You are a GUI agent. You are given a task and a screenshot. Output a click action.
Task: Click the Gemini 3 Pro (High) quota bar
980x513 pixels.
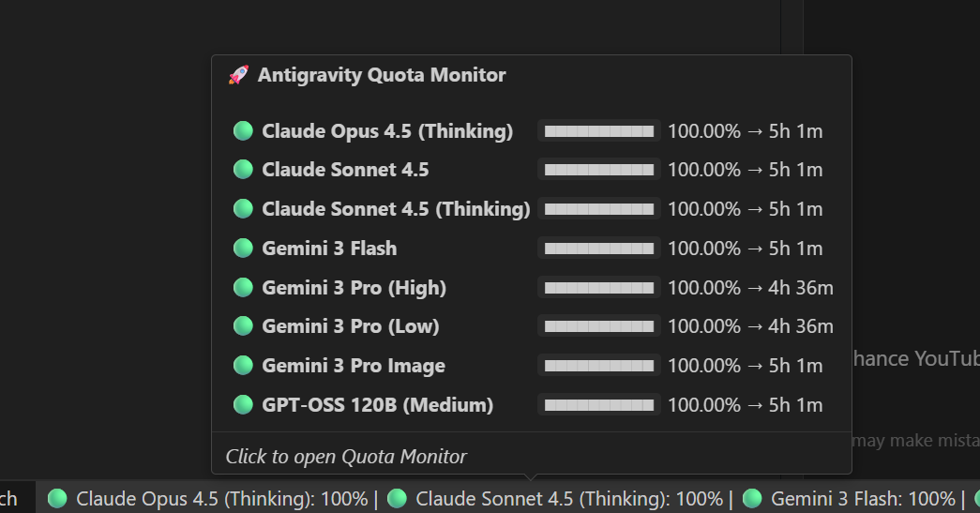coord(599,288)
